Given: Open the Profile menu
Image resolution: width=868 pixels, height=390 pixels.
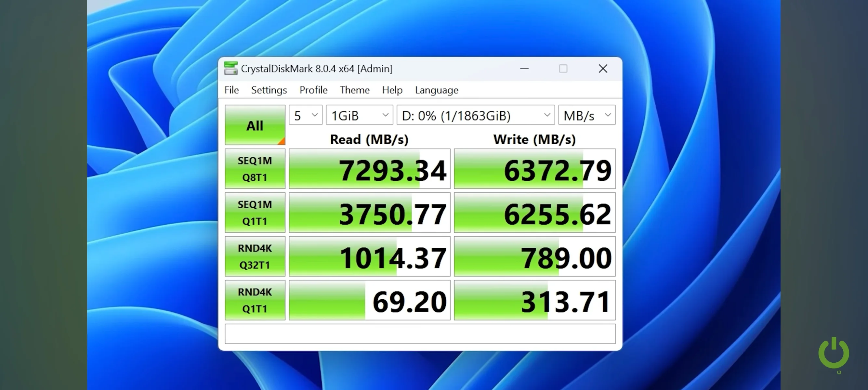Looking at the screenshot, I should click(x=313, y=90).
